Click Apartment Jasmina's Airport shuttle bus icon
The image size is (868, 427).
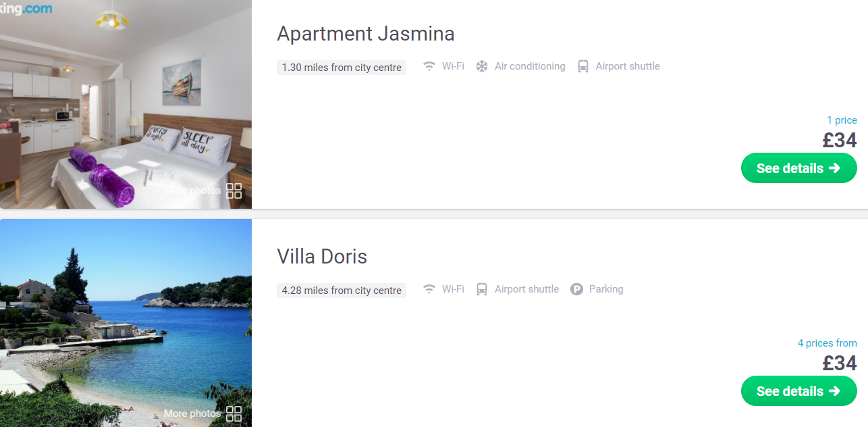click(583, 66)
